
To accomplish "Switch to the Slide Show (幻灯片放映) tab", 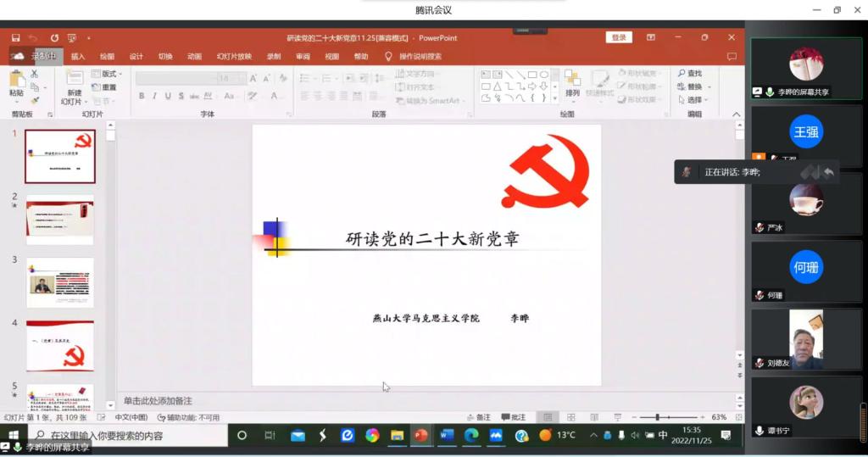I will [234, 57].
